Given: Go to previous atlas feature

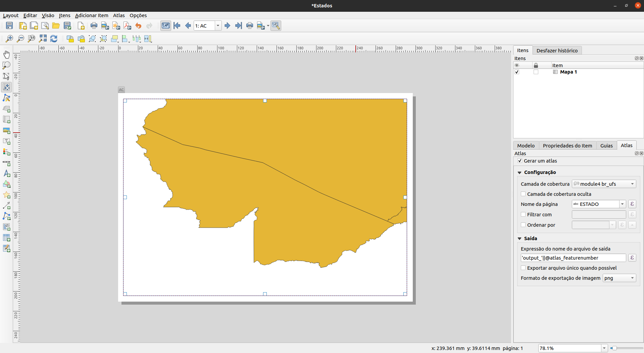Looking at the screenshot, I should (x=188, y=26).
